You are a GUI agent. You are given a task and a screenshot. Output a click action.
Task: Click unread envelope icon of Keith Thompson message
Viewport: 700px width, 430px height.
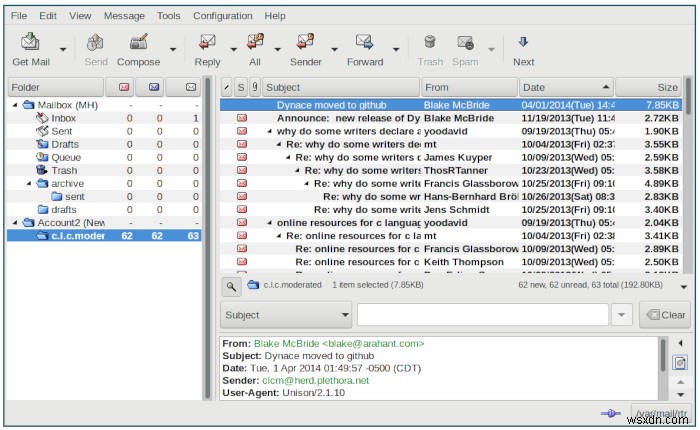click(x=242, y=262)
